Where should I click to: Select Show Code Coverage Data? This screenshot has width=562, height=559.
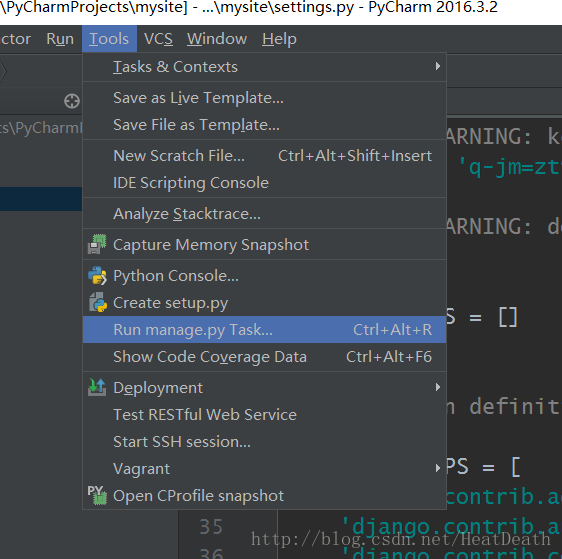click(x=264, y=357)
